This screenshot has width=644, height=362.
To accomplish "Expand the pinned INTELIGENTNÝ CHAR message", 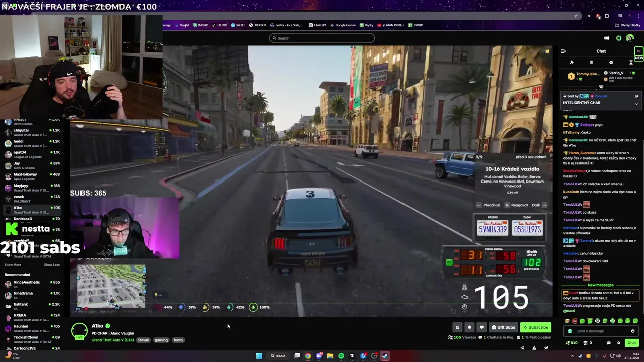I will click(636, 104).
